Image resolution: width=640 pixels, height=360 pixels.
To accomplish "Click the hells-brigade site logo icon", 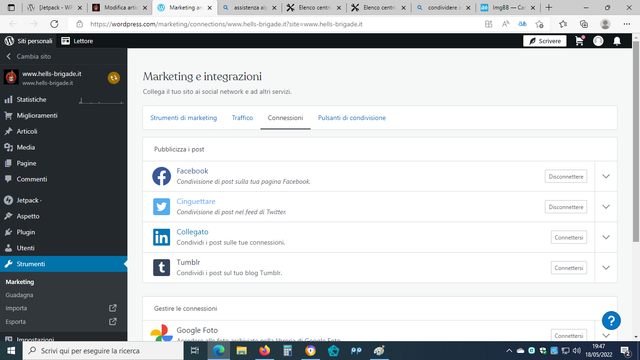I will [11, 77].
